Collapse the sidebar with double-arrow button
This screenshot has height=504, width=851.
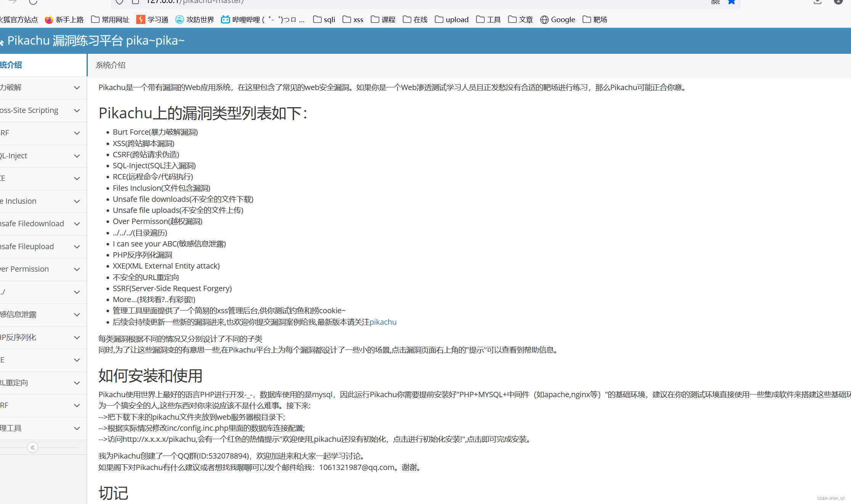coord(32,447)
